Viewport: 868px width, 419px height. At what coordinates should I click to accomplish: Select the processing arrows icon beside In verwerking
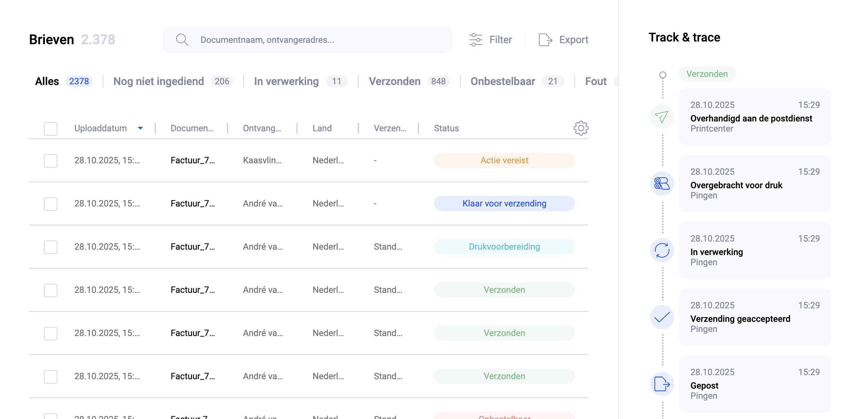(x=662, y=250)
